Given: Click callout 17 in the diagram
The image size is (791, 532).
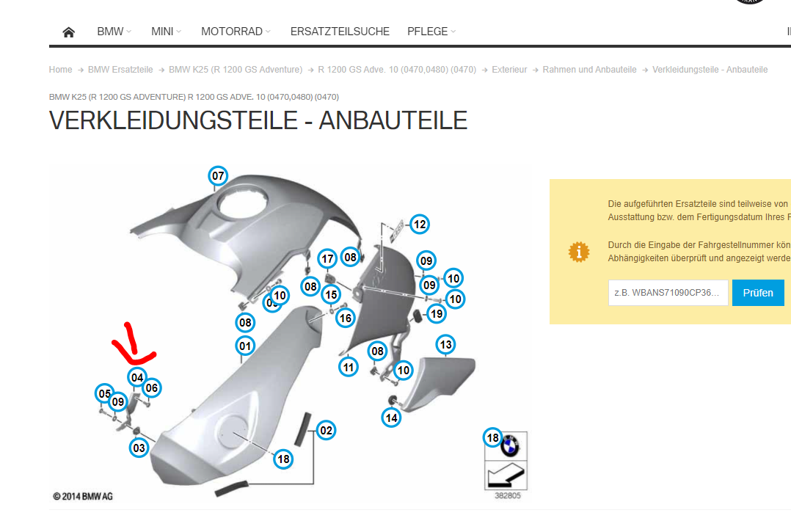Looking at the screenshot, I should click(x=327, y=259).
